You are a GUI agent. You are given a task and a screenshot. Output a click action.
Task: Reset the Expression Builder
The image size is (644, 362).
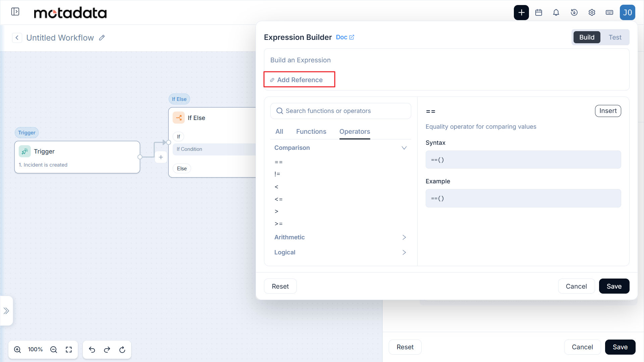(280, 286)
